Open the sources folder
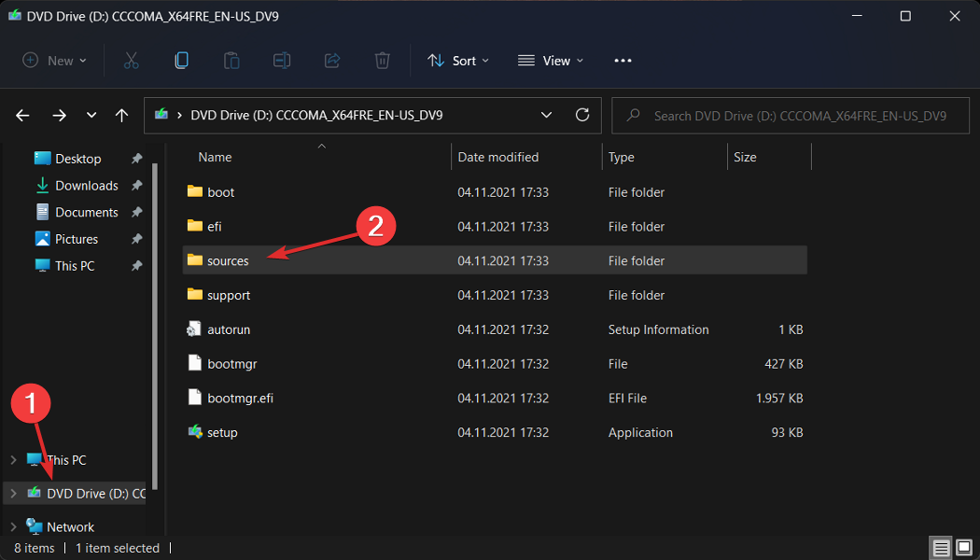Screen dimensions: 980x560 point(229,259)
